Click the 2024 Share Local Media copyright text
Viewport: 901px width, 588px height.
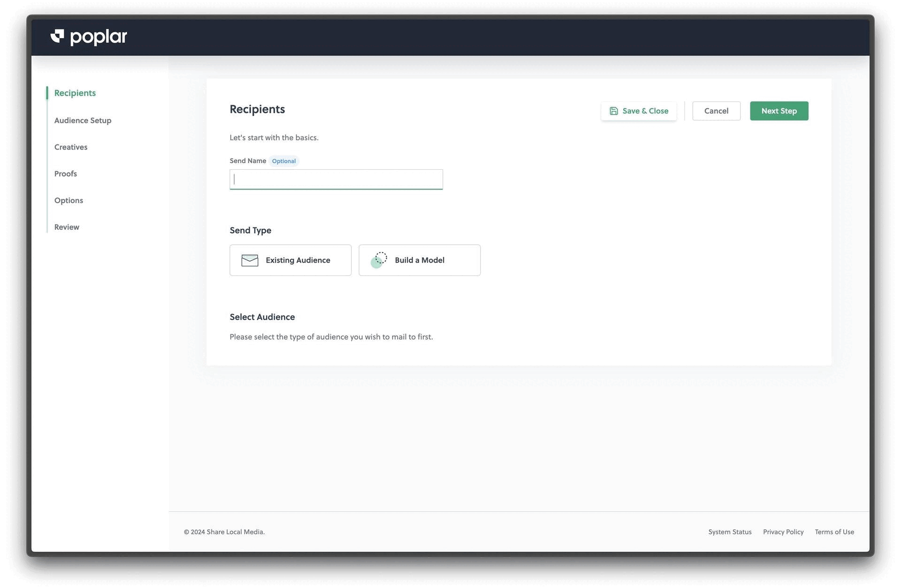pos(224,532)
